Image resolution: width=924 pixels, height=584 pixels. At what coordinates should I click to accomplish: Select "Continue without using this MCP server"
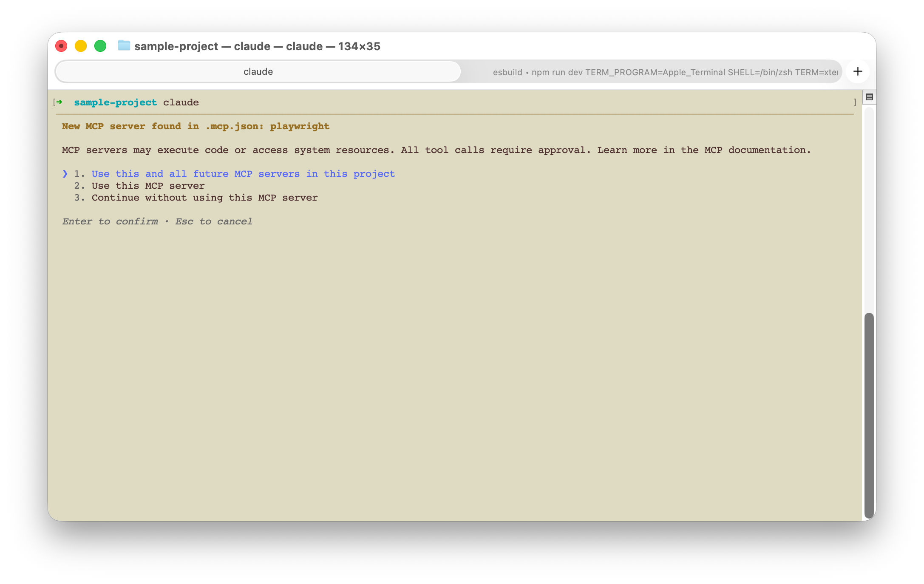coord(204,198)
